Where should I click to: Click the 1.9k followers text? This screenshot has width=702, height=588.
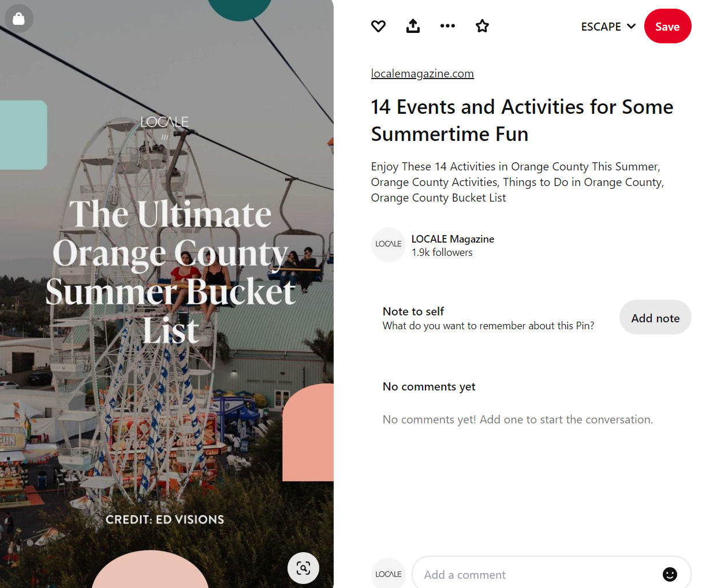click(x=442, y=252)
